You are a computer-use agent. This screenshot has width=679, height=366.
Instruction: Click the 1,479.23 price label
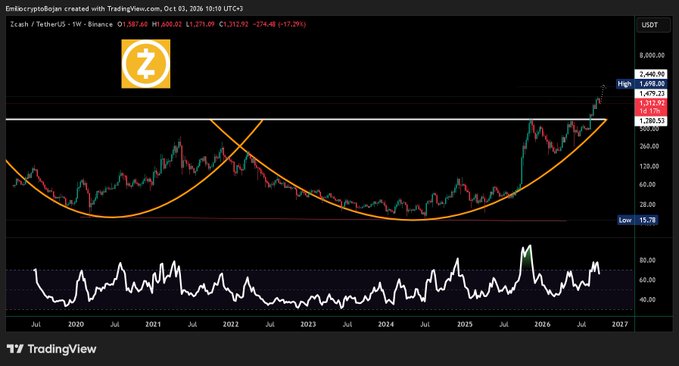(x=651, y=94)
